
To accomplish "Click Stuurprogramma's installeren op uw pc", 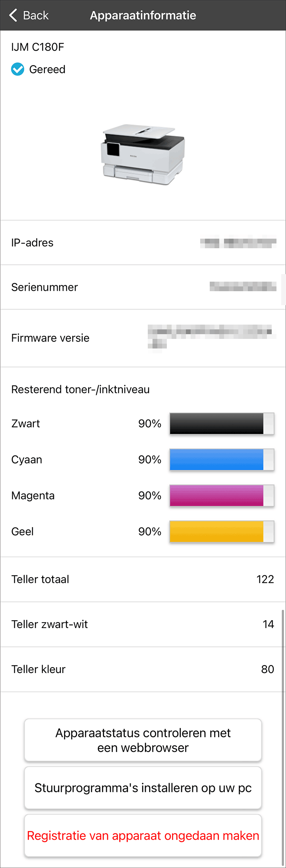I will [x=143, y=788].
